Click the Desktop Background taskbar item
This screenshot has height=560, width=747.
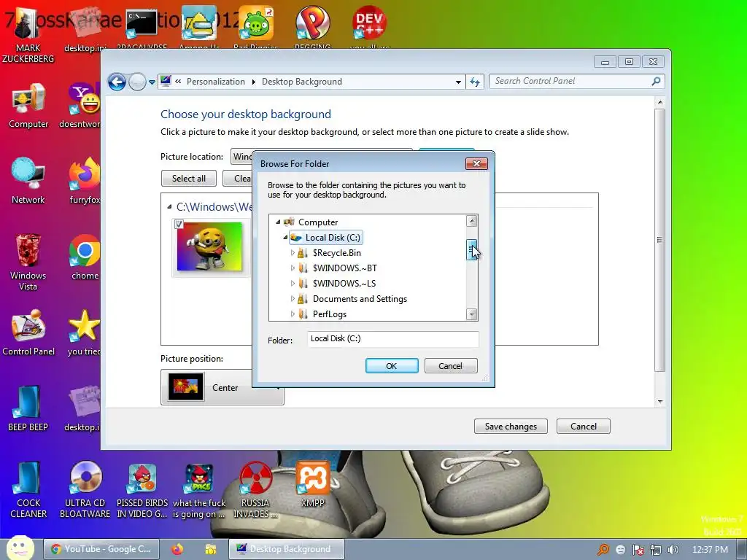pos(286,549)
